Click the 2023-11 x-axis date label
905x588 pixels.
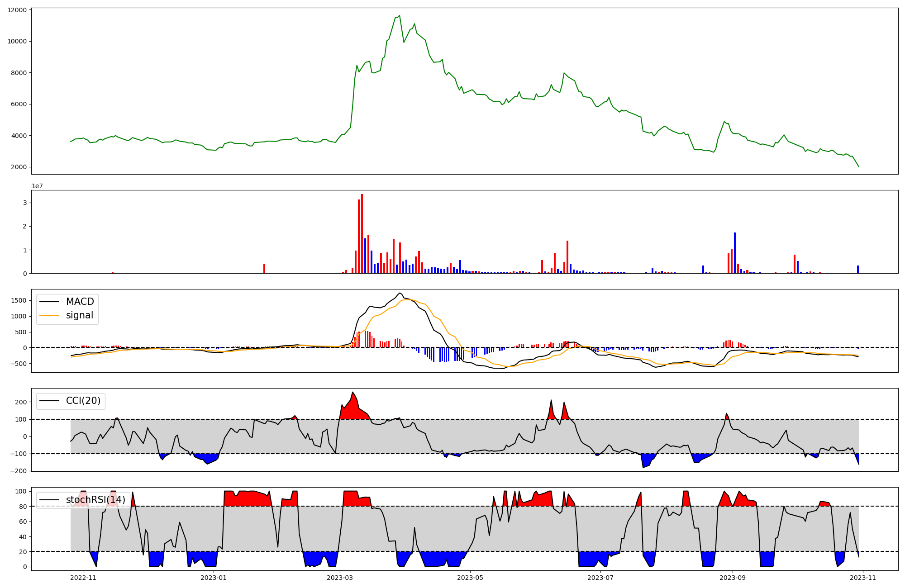coord(863,577)
